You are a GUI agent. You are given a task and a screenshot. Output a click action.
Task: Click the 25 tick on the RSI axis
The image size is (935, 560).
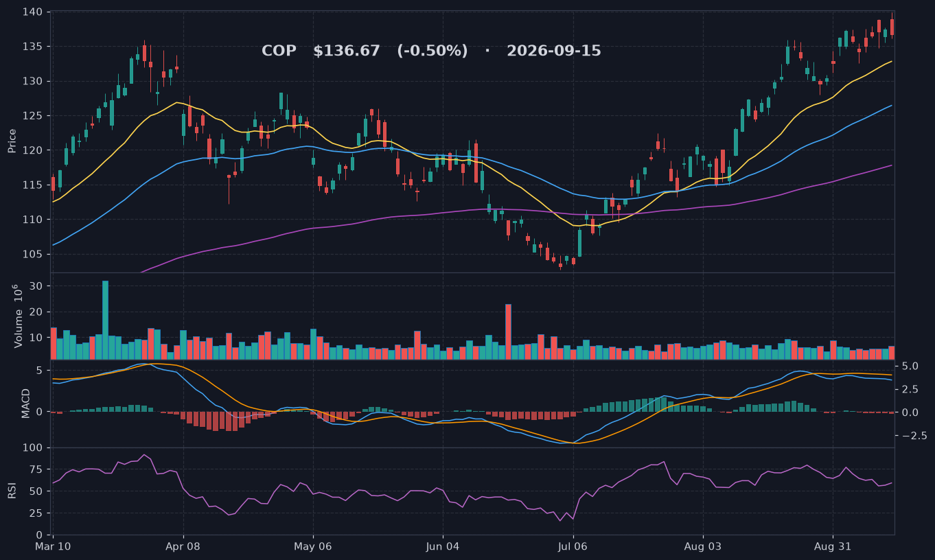36,513
